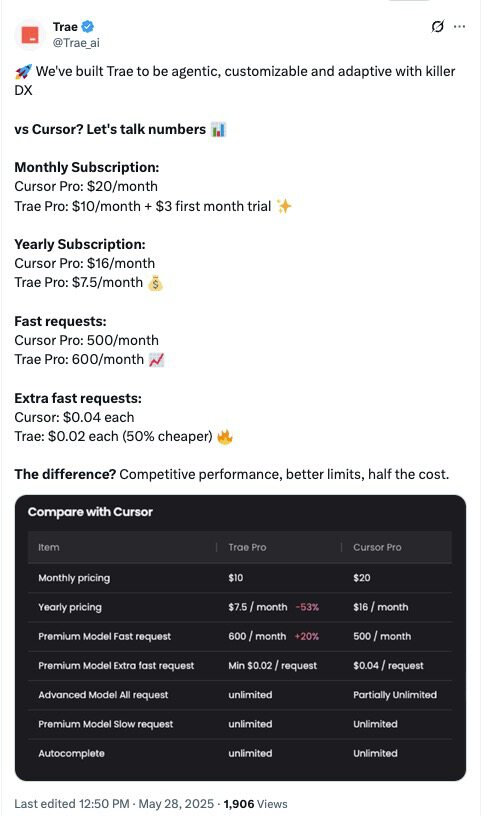
Task: Click the rocket emoji in the post
Action: click(23, 72)
